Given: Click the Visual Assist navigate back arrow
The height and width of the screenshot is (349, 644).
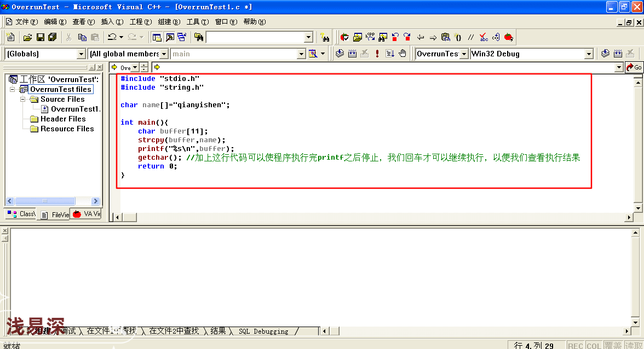Looking at the screenshot, I should 421,37.
